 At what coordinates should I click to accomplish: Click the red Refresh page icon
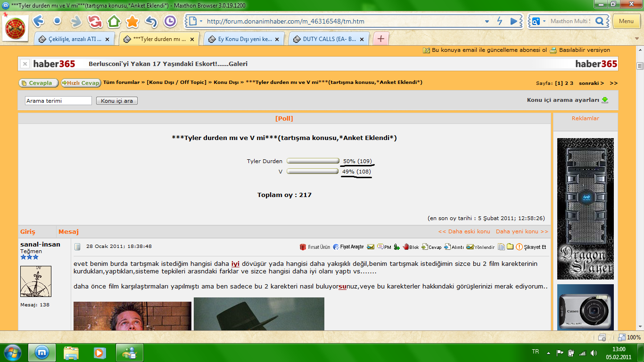click(95, 21)
